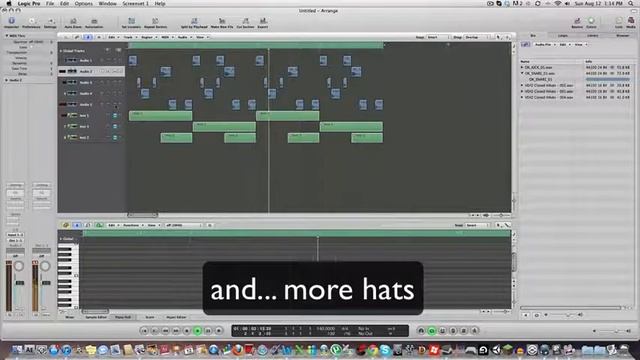Viewport: 640px width, 360px height.
Task: Open the Edit menu in menu bar
Action: tap(64, 4)
